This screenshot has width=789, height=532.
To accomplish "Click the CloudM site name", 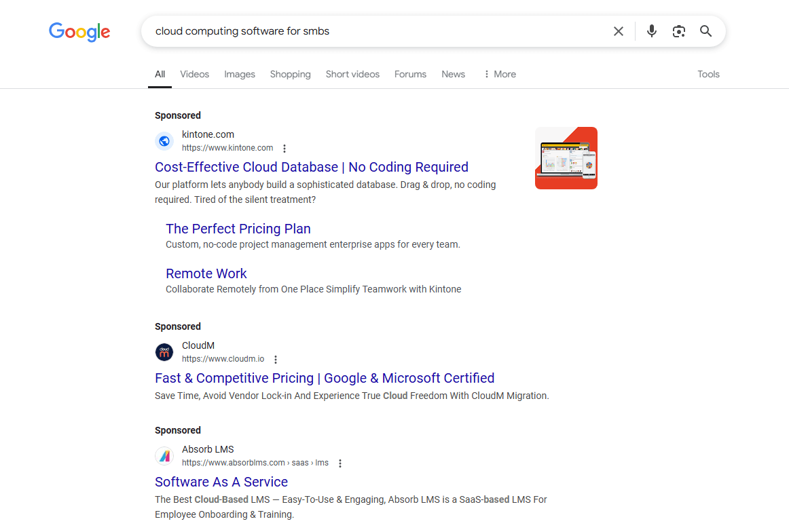I will click(x=198, y=345).
